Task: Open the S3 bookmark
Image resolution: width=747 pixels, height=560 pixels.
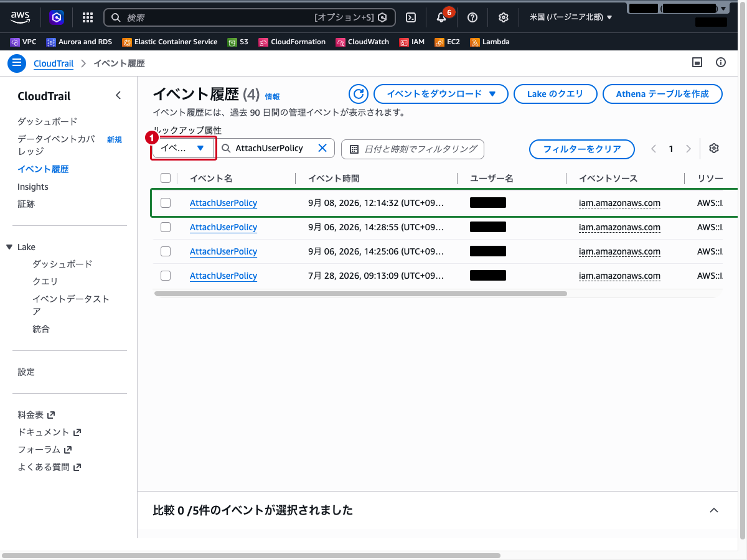Action: 238,42
